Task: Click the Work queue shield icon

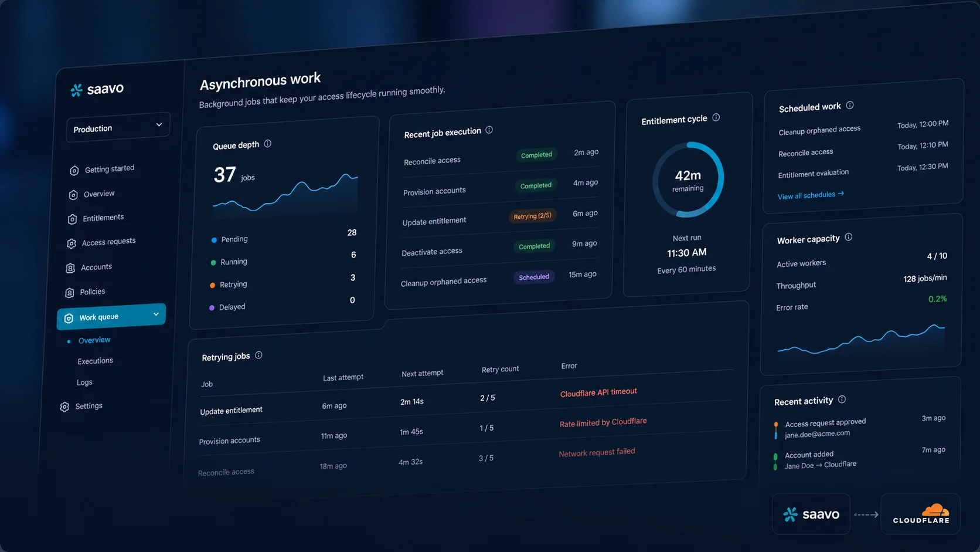Action: (69, 318)
